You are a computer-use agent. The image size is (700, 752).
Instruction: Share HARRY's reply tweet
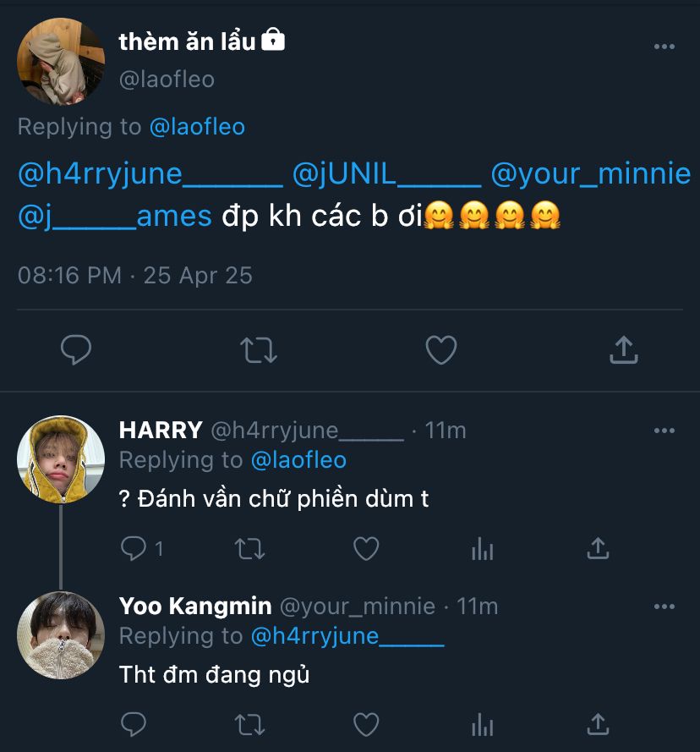tap(598, 549)
